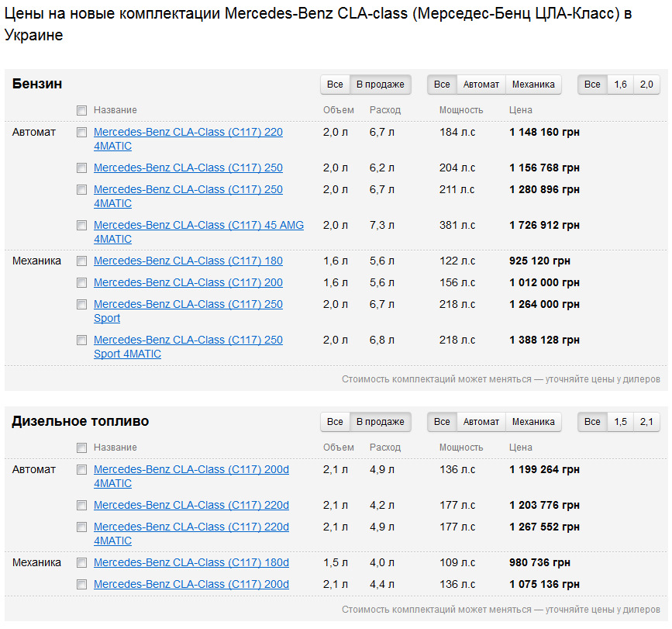This screenshot has height=629, width=672.
Task: Tick checkbox for CLA-Class (C117) 180d
Action: (x=81, y=562)
